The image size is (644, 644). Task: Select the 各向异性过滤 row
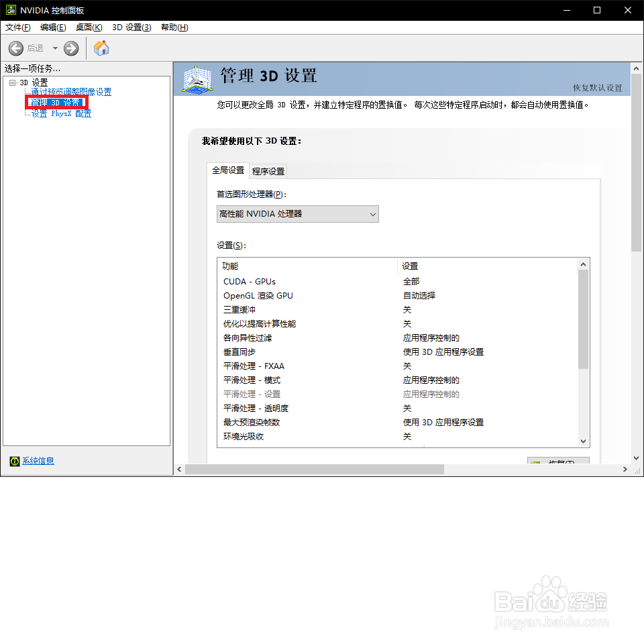[x=398, y=338]
